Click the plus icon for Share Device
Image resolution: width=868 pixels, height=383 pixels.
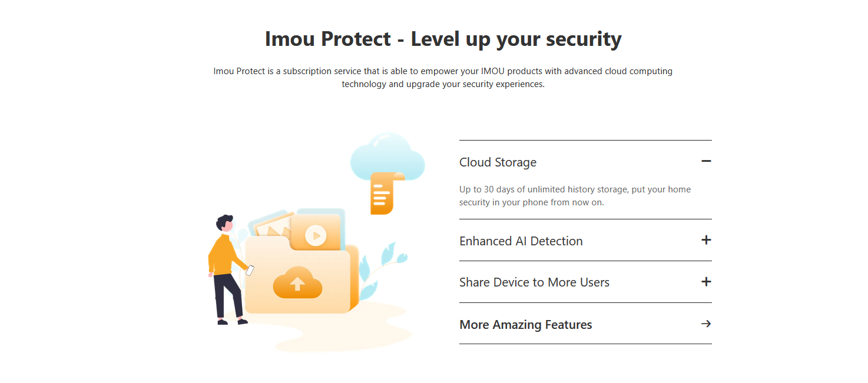click(707, 282)
